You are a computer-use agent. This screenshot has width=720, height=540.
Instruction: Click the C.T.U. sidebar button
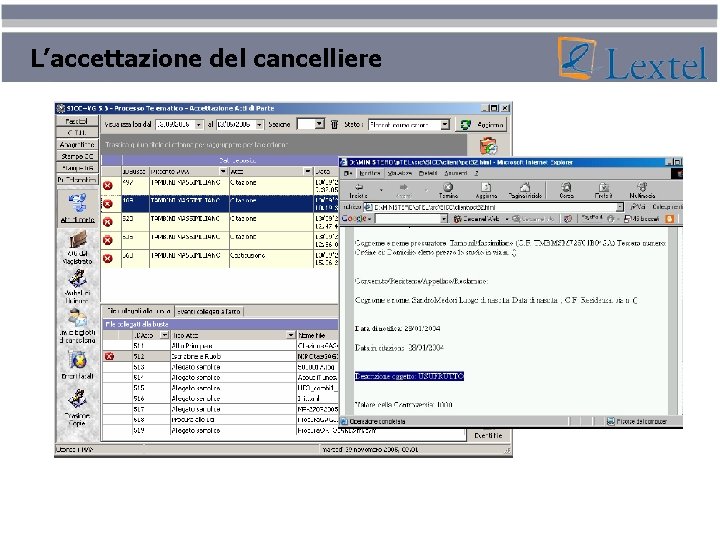pyautogui.click(x=77, y=133)
